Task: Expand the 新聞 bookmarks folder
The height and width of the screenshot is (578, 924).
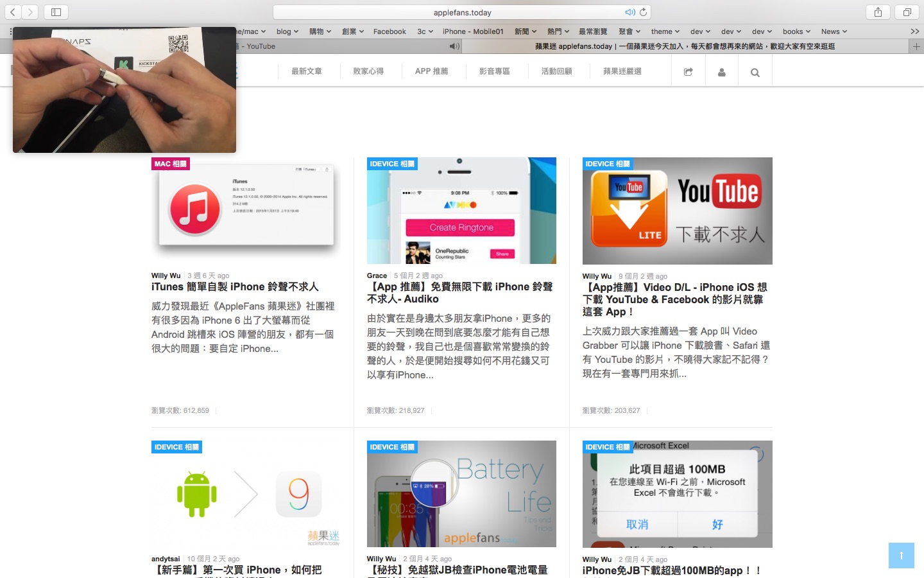Action: click(x=526, y=31)
